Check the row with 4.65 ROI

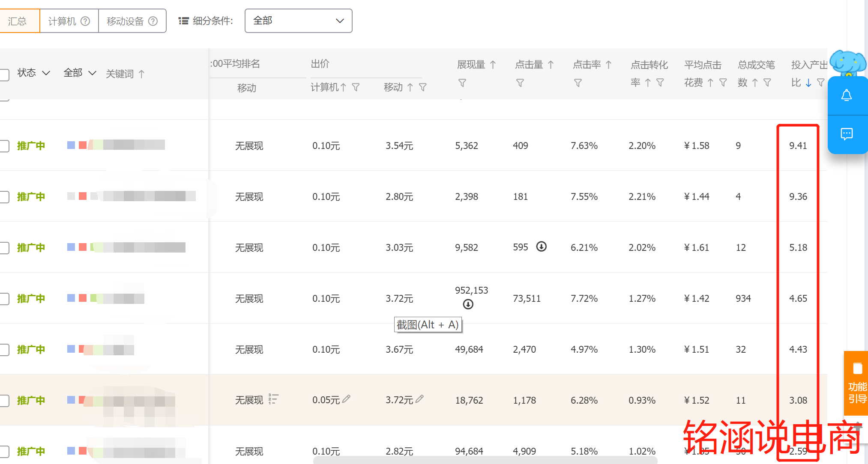pyautogui.click(x=4, y=299)
